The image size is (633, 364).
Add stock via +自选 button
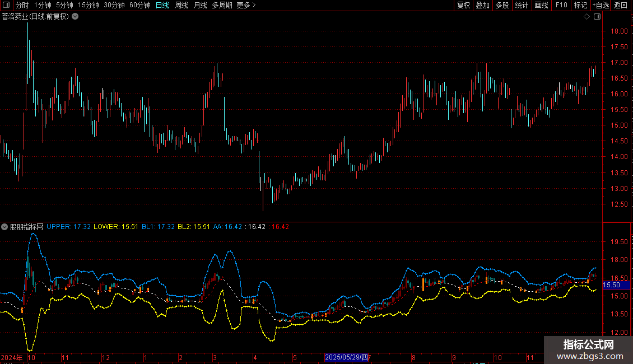point(601,5)
